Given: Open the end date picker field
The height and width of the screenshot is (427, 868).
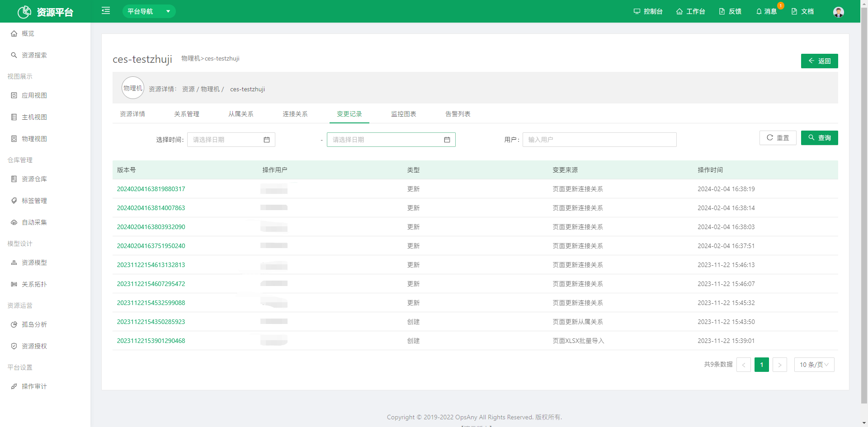Looking at the screenshot, I should point(391,140).
